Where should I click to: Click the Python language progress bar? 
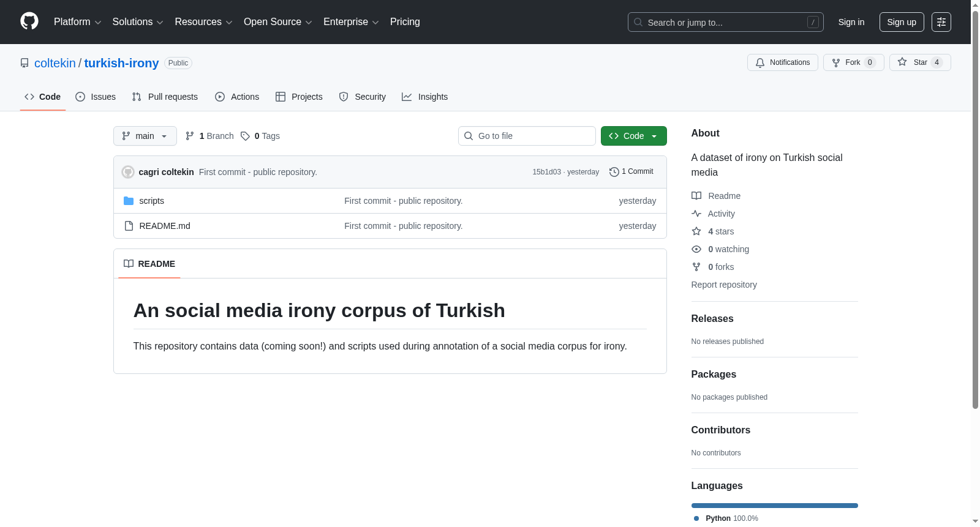point(775,506)
